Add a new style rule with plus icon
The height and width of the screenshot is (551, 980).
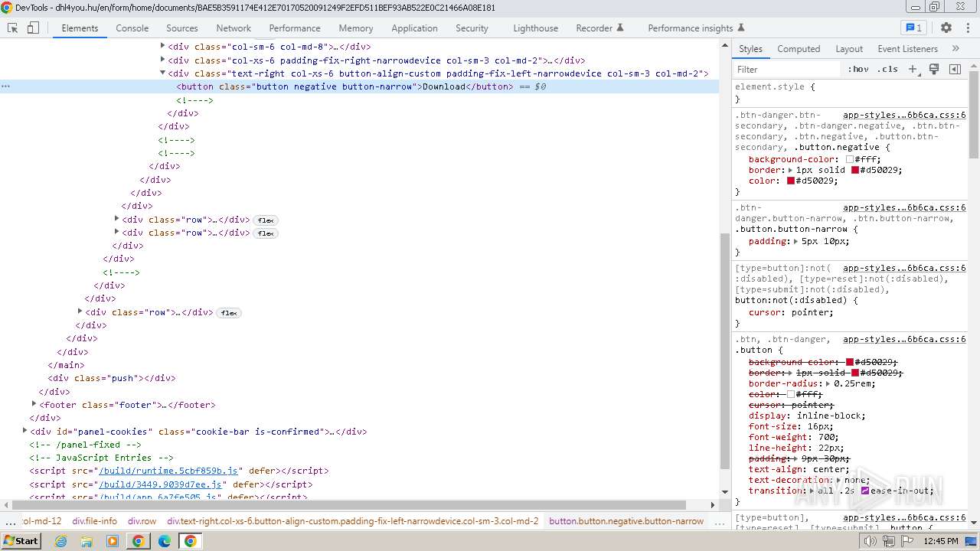[x=913, y=69]
